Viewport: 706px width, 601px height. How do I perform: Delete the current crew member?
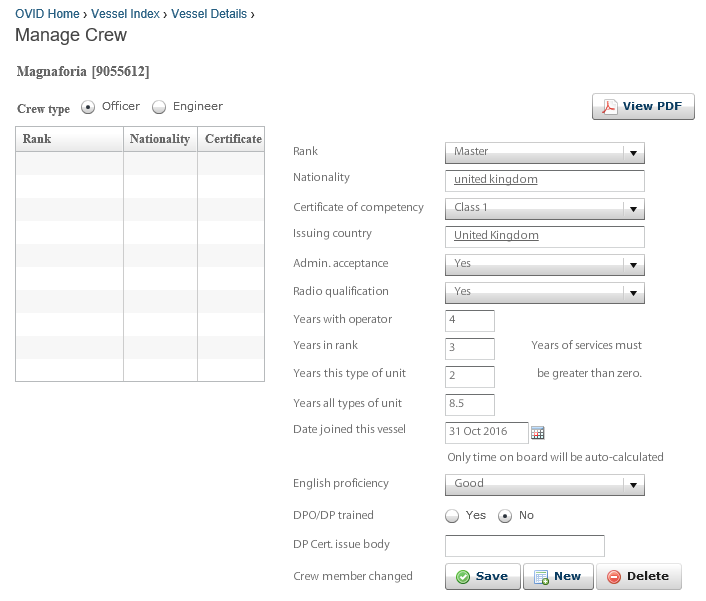(638, 576)
